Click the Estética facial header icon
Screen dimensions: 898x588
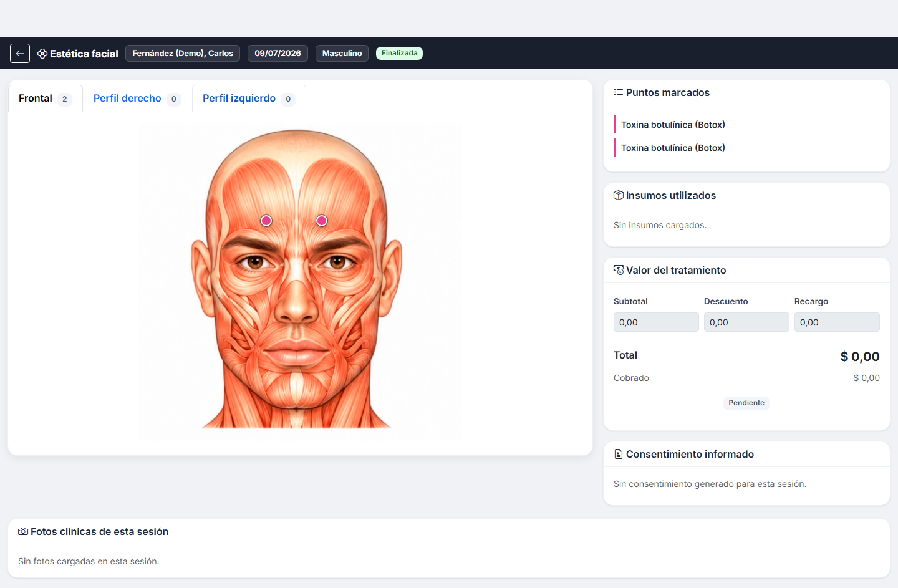42,54
